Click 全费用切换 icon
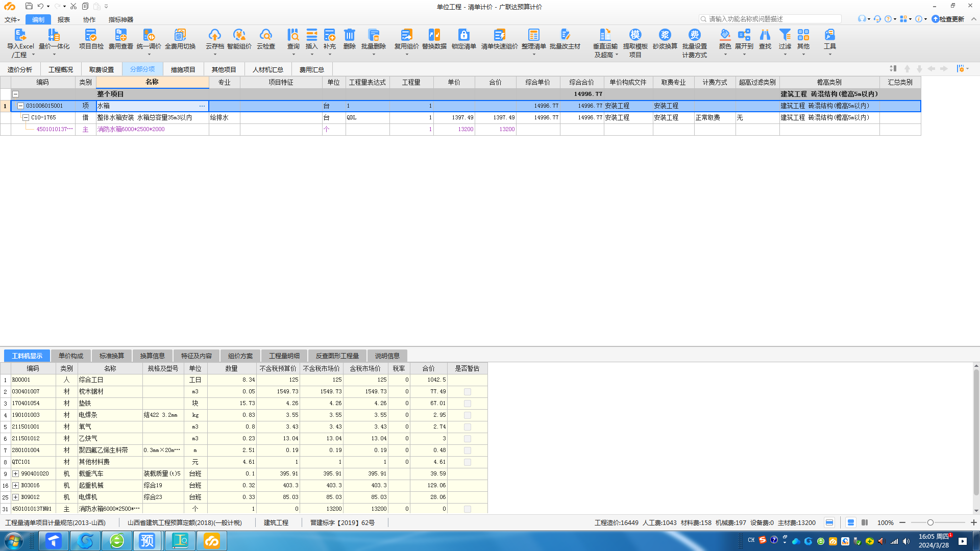Image resolution: width=980 pixels, height=551 pixels. click(180, 35)
